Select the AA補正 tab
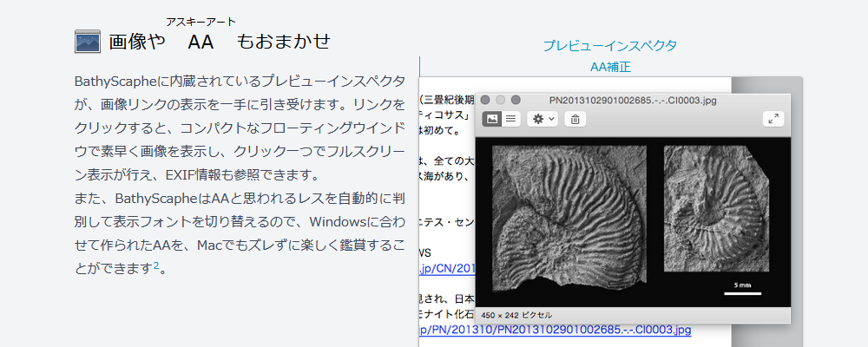Screen dimensions: 868x347 coord(610,67)
